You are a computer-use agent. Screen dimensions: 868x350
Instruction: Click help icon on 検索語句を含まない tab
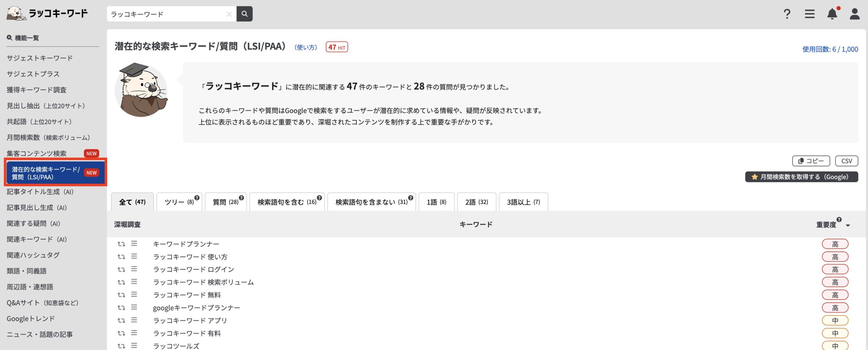[411, 198]
